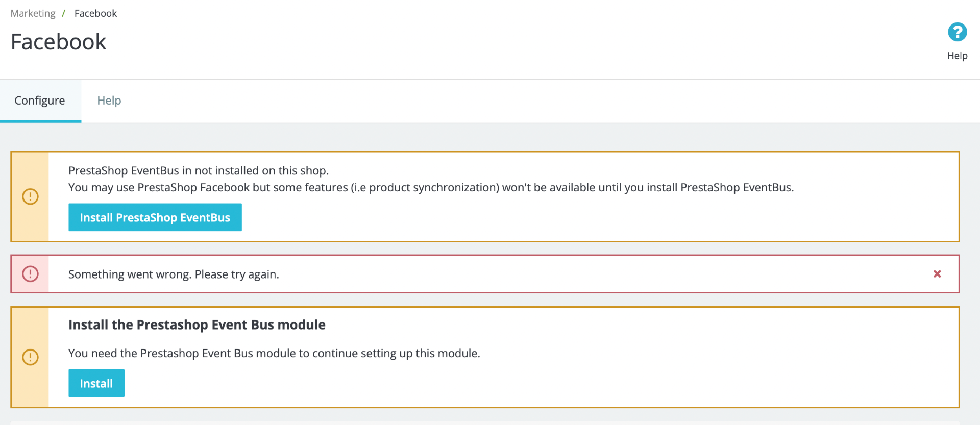This screenshot has width=980, height=425.
Task: Click the red error exclamation icon
Action: pos(31,274)
